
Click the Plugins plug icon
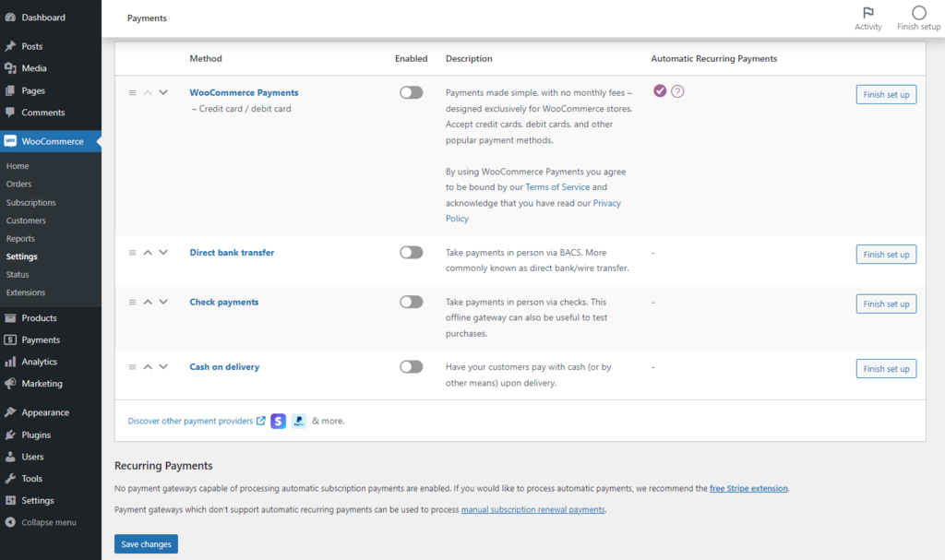coord(10,435)
